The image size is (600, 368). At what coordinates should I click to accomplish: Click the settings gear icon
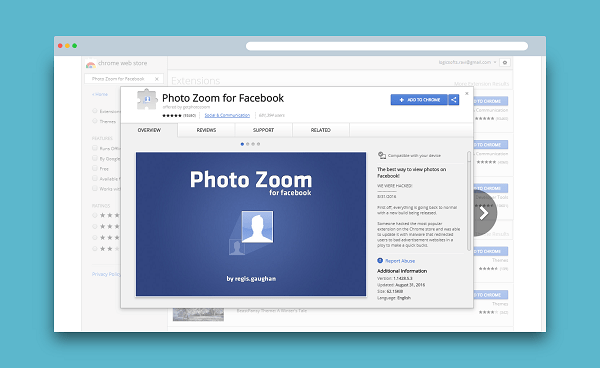[505, 62]
